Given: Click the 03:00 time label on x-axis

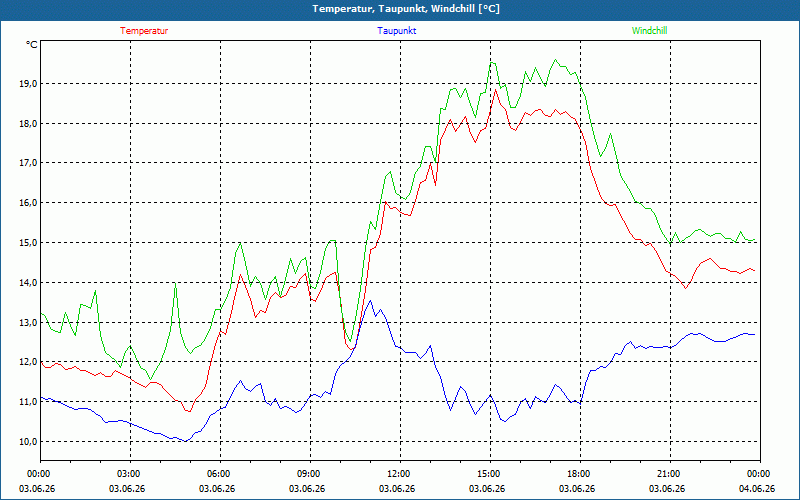Looking at the screenshot, I should [127, 474].
